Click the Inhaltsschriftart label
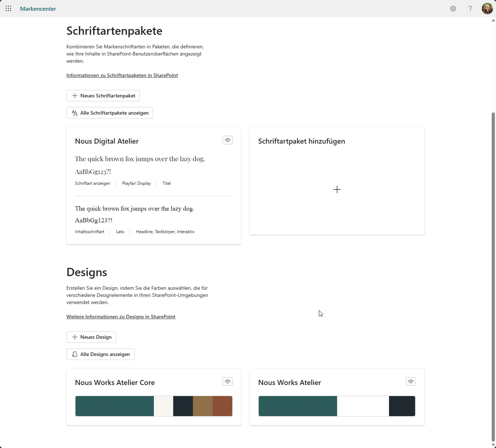This screenshot has height=448, width=496. click(x=90, y=232)
